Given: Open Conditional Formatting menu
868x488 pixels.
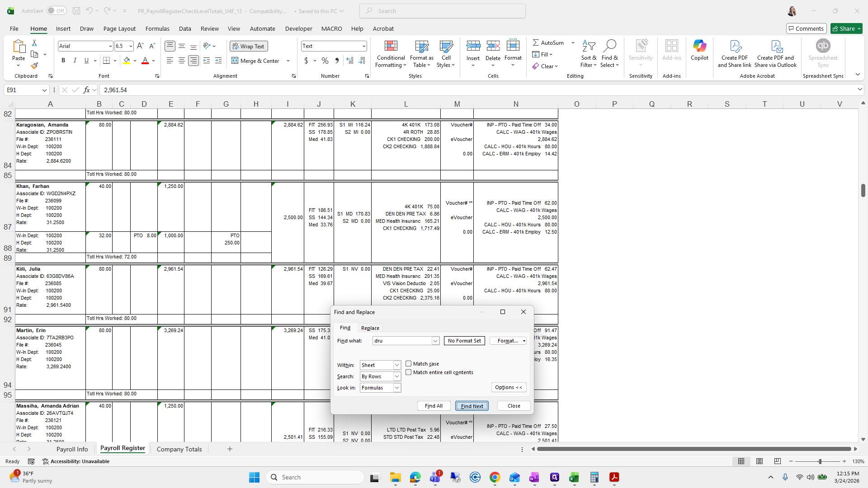Looking at the screenshot, I should [x=391, y=54].
